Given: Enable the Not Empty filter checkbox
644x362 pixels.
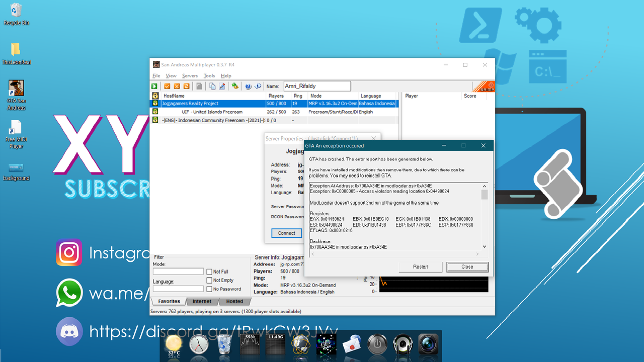Looking at the screenshot, I should coord(209,281).
